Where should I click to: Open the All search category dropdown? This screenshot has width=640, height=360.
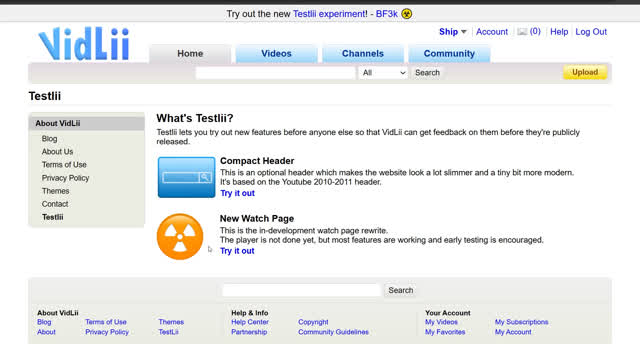pyautogui.click(x=383, y=73)
